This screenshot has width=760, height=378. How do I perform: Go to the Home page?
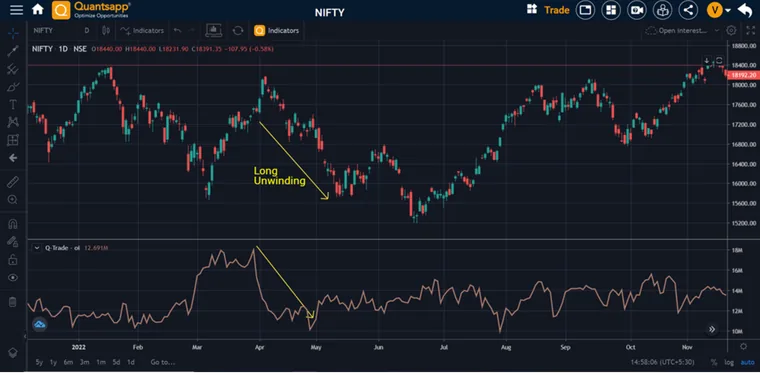click(x=37, y=9)
